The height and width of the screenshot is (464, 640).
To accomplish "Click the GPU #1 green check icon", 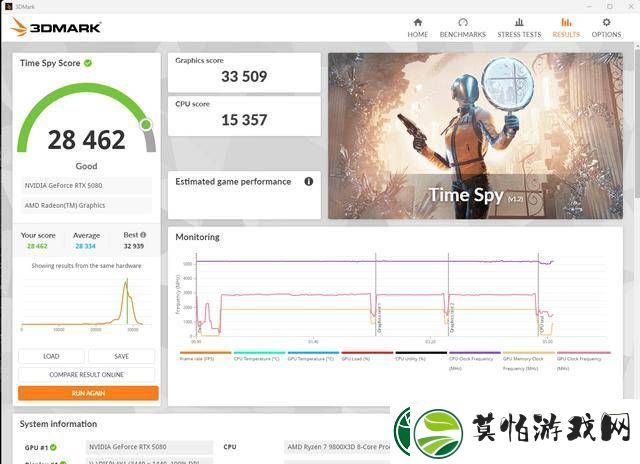I will pyautogui.click(x=53, y=447).
